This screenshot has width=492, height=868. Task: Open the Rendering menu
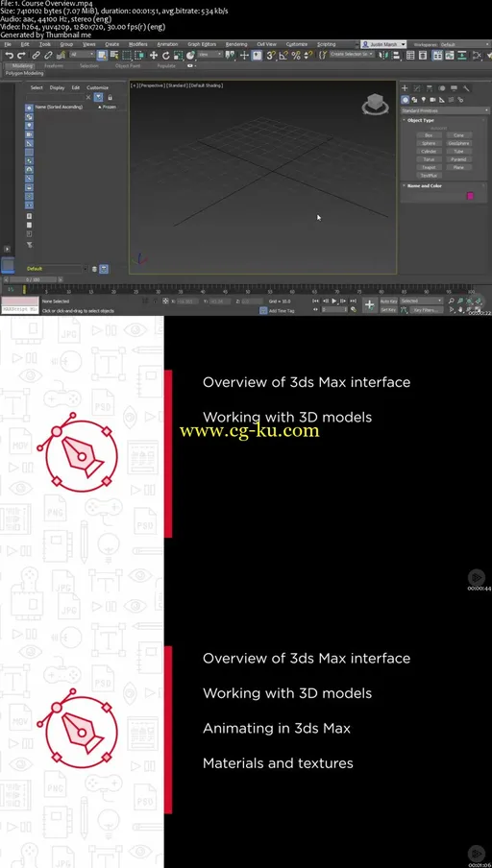coord(236,44)
